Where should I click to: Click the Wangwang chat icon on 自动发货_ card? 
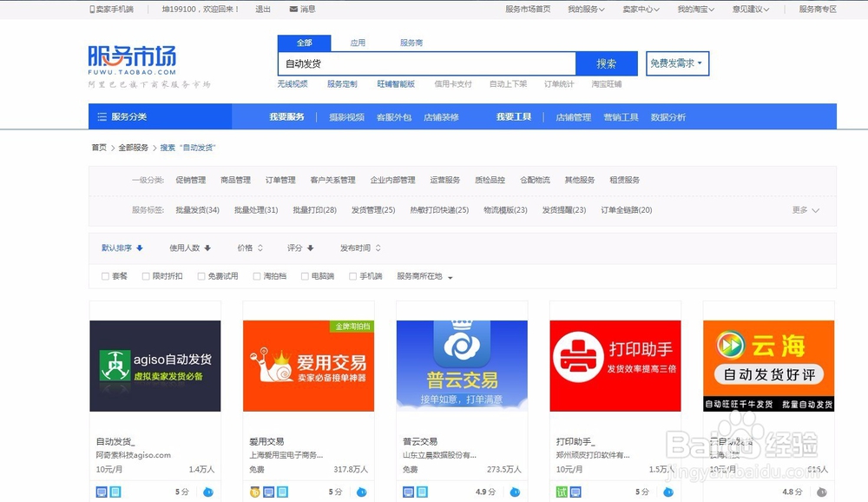coord(208,492)
